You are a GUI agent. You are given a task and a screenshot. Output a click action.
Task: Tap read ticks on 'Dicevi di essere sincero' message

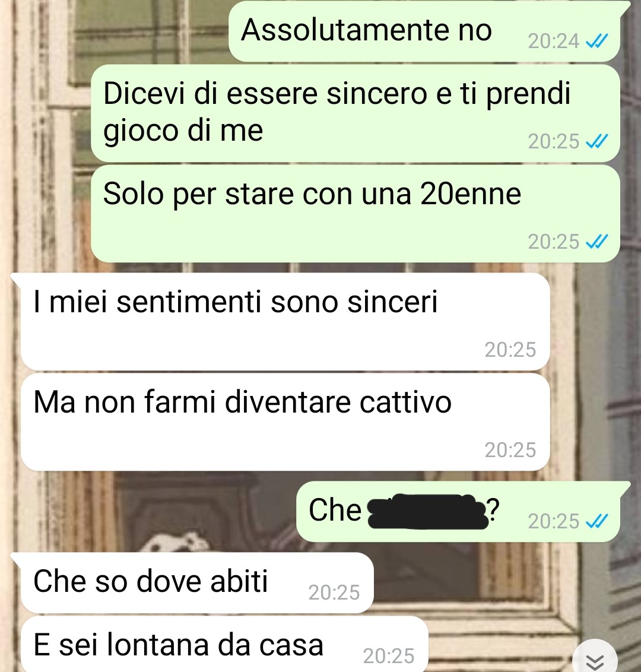pos(596,141)
